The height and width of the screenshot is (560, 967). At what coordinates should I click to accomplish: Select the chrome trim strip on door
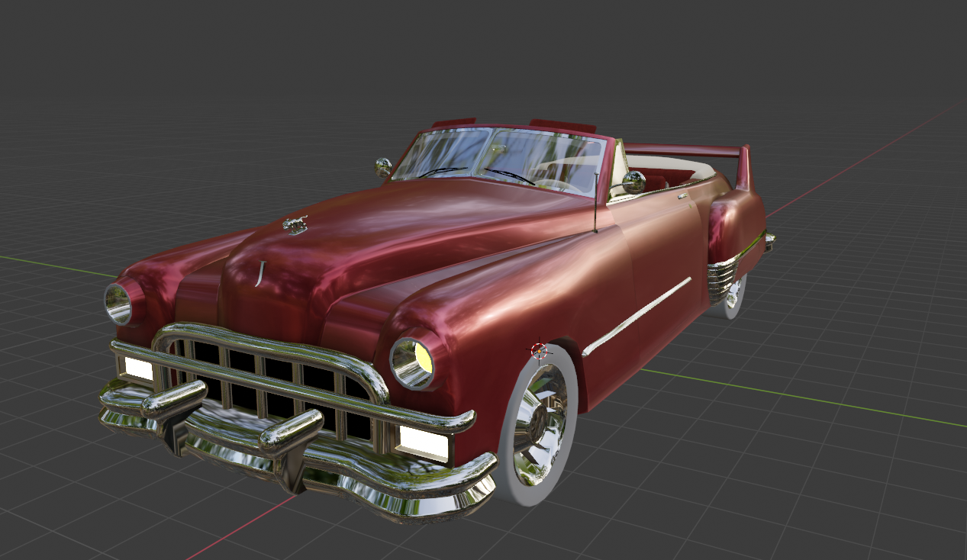coord(637,317)
